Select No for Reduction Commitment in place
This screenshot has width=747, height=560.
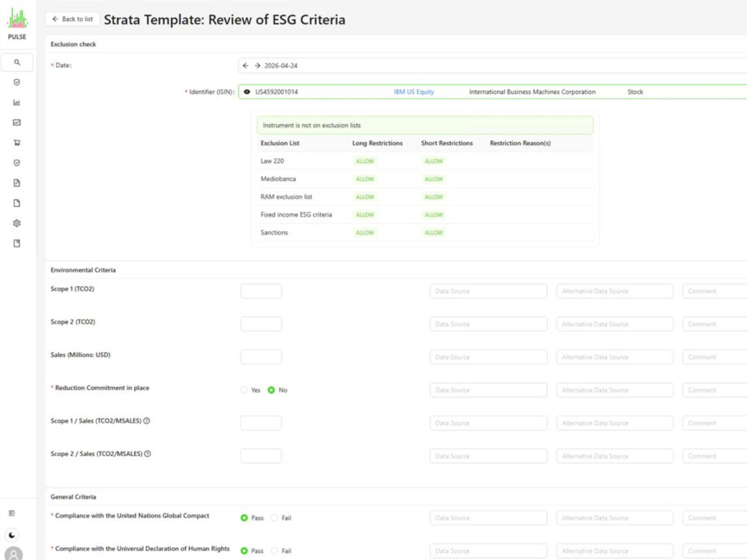(x=271, y=390)
